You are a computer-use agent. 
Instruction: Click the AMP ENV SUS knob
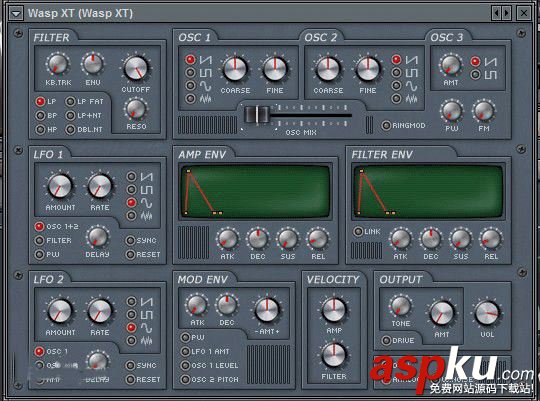288,239
